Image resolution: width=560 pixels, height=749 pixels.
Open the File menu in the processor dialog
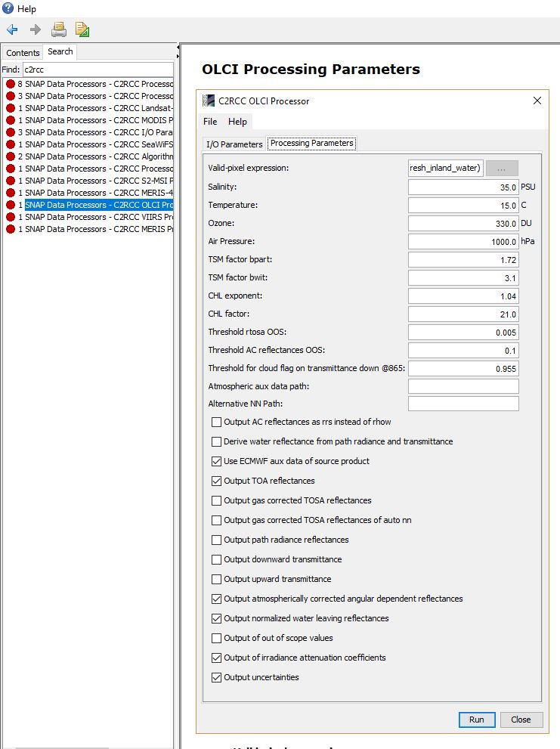pos(210,122)
